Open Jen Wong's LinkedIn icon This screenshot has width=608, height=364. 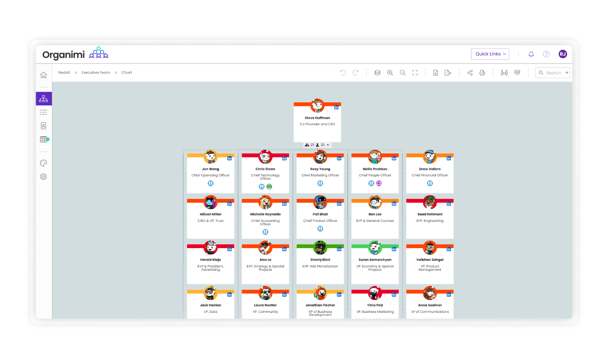click(230, 158)
